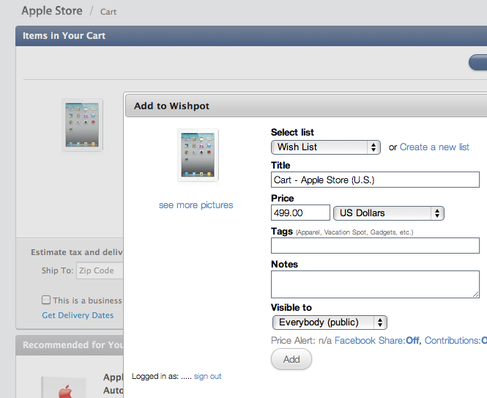Open the Select list Wish List dropdown

pyautogui.click(x=326, y=147)
